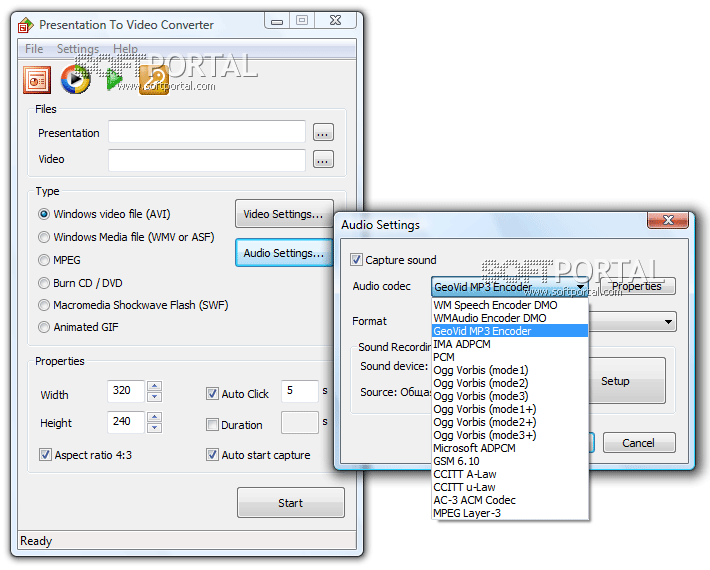The image size is (710, 570).
Task: Choose Ogg Vorbis (mode1) codec
Action: (510, 370)
